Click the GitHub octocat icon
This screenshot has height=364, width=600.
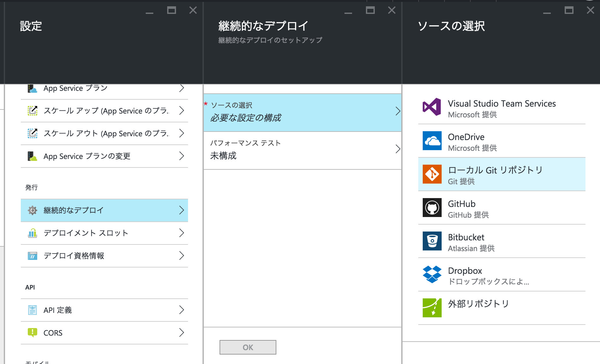coord(432,208)
